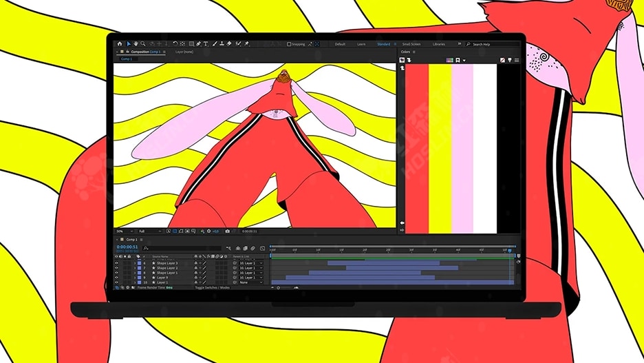Screen dimensions: 644x363
Task: Switch to the Learn workspace
Action: [361, 44]
